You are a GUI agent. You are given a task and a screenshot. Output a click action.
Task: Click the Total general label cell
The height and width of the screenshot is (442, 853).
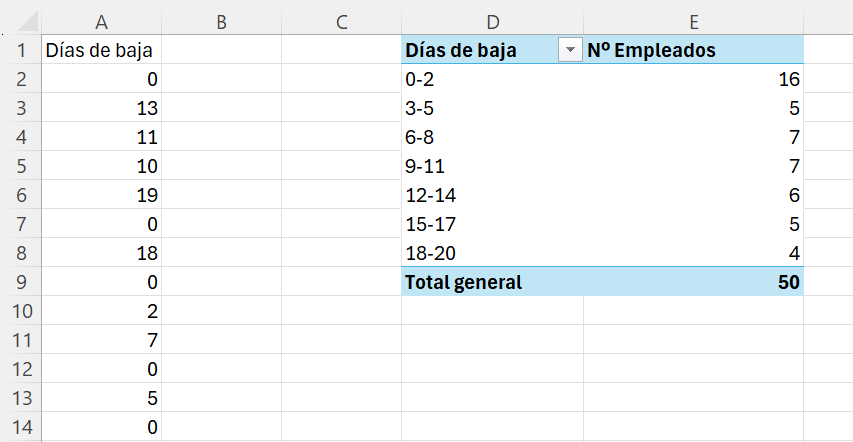click(x=492, y=283)
